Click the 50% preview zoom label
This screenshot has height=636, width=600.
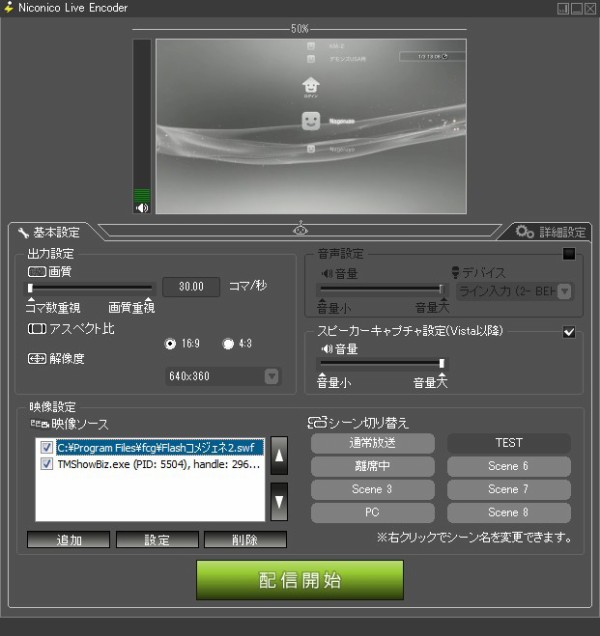click(300, 29)
